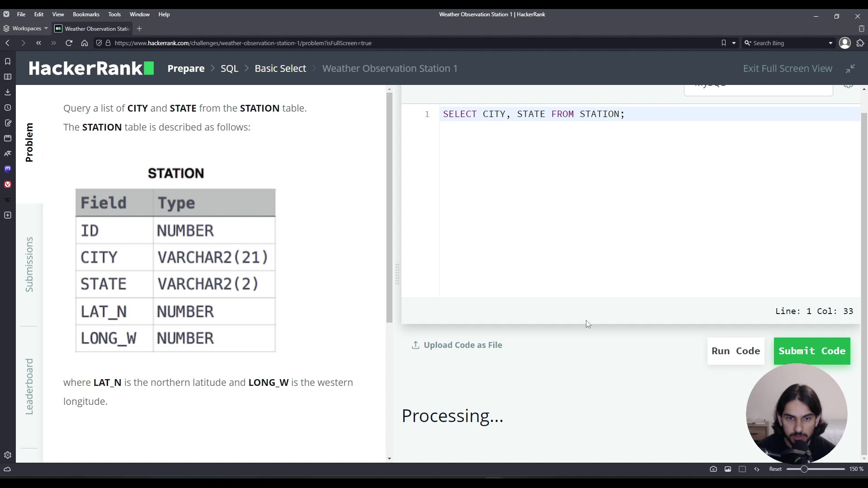Screen dimensions: 868x488
Task: Click Submit Code
Action: [x=811, y=351]
